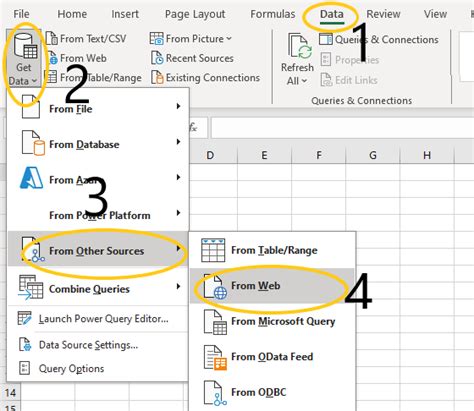Click the From OData Feed icon
Screen dimensions: 474x411
pos(215,357)
